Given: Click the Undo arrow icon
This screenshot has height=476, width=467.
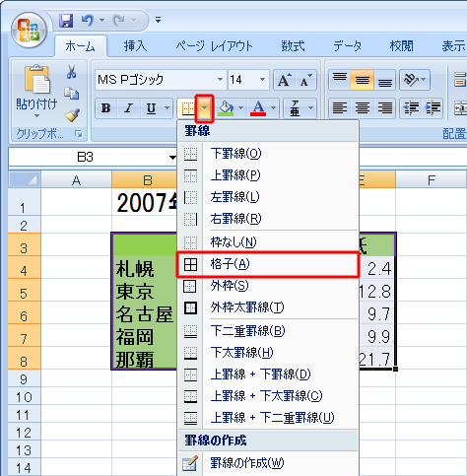Looking at the screenshot, I should [x=88, y=21].
